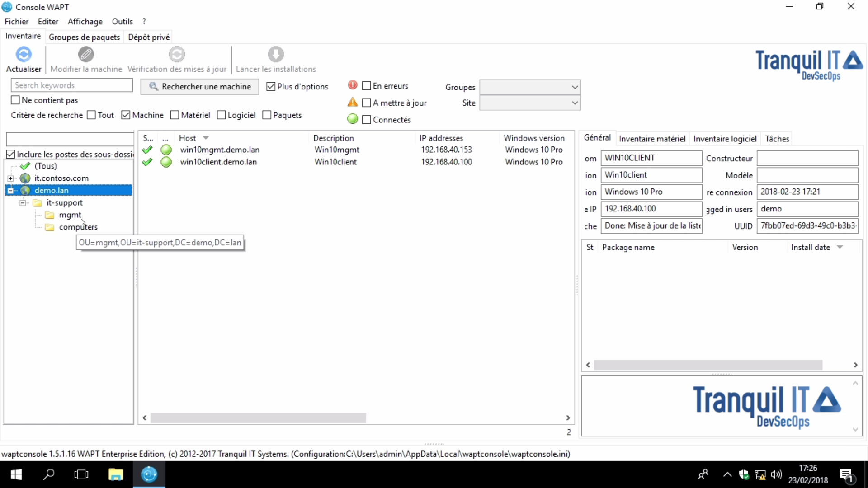The height and width of the screenshot is (488, 868).
Task: Click the globe icon beside it.contoso.com
Action: [25, 178]
